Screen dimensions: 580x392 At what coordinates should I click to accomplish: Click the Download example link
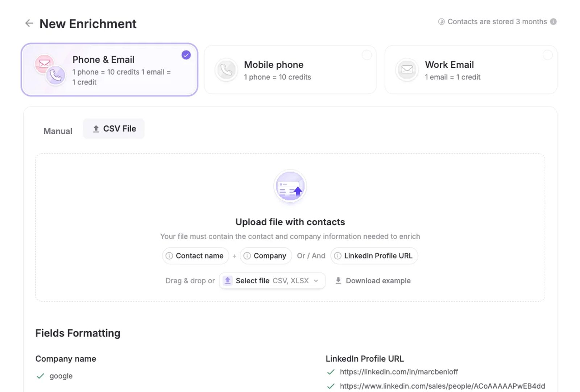click(373, 281)
